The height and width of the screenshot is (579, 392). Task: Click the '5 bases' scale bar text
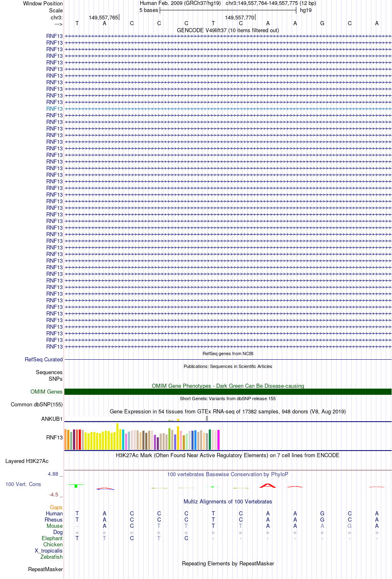pos(149,10)
